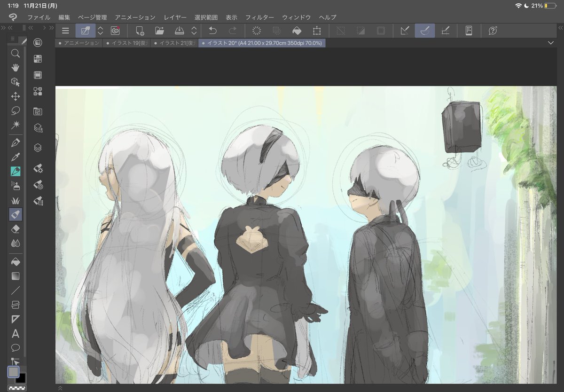Click the Redo arrow in command bar

point(233,31)
